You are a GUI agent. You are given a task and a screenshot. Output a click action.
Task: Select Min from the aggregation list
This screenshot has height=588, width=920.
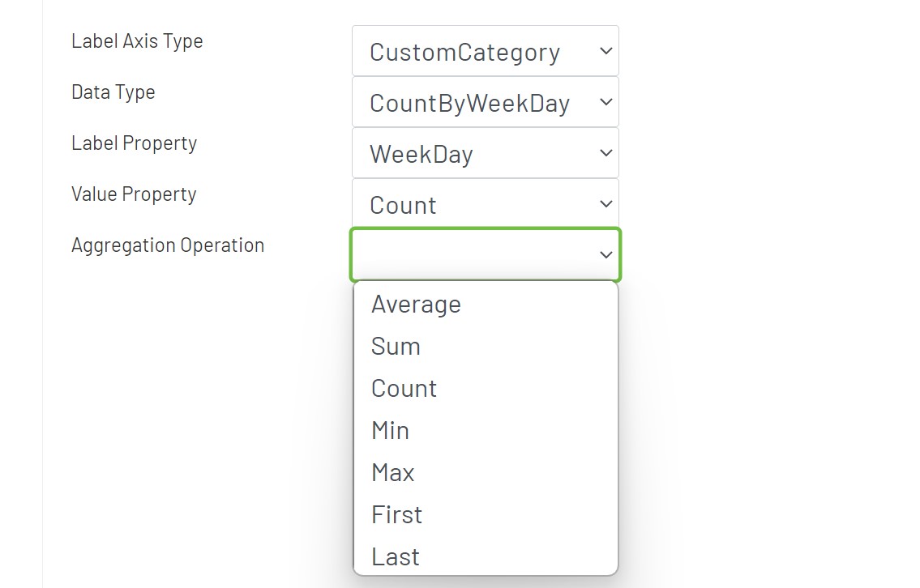(x=390, y=430)
